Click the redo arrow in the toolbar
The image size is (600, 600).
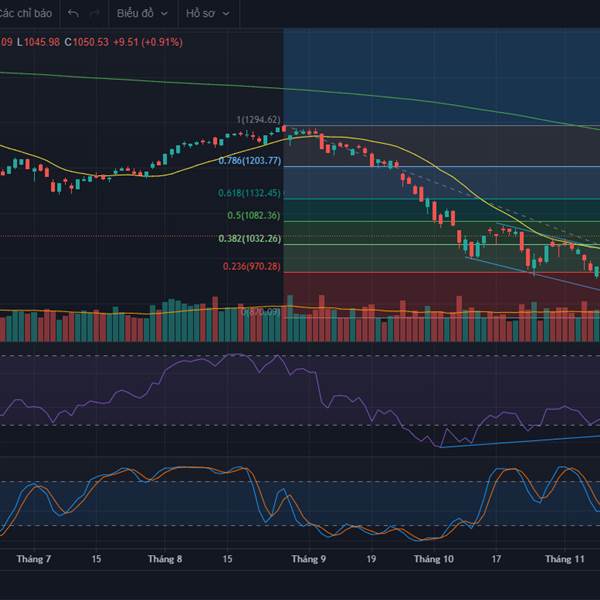pyautogui.click(x=95, y=14)
